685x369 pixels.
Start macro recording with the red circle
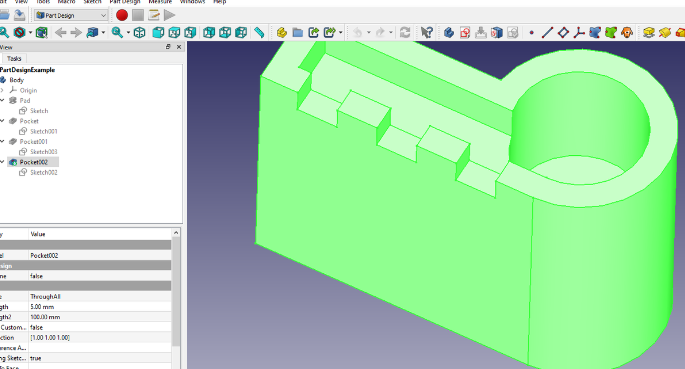[122, 15]
